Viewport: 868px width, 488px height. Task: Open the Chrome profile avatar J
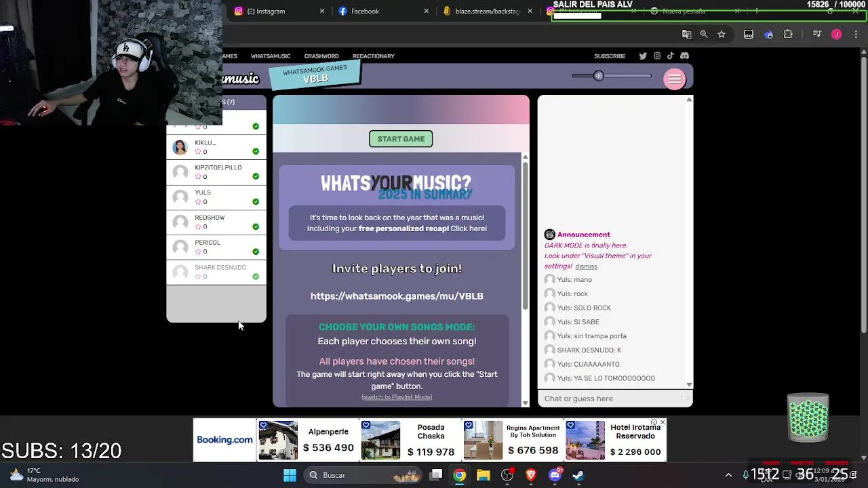coord(836,34)
